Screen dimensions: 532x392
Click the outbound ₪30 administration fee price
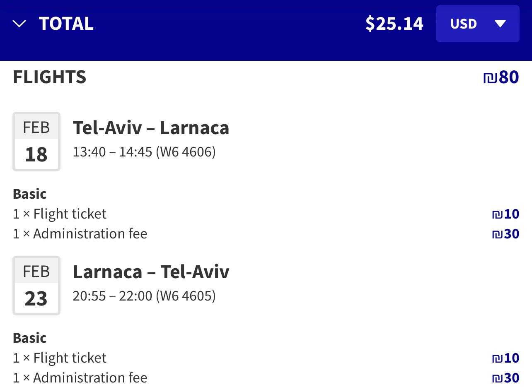[505, 234]
